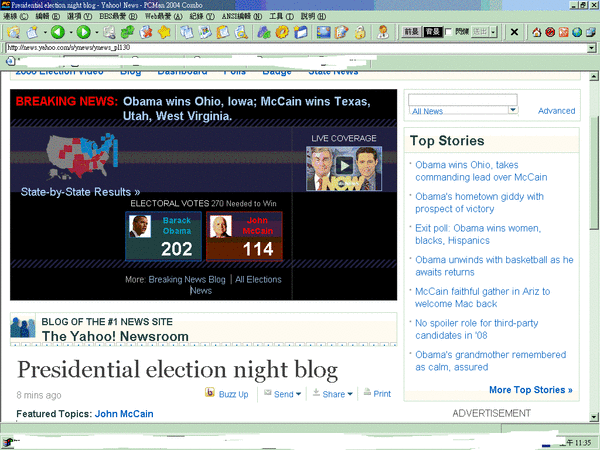Screen dimensions: 600x450
Task: Open the 連線 (C) menu
Action: click(16, 16)
